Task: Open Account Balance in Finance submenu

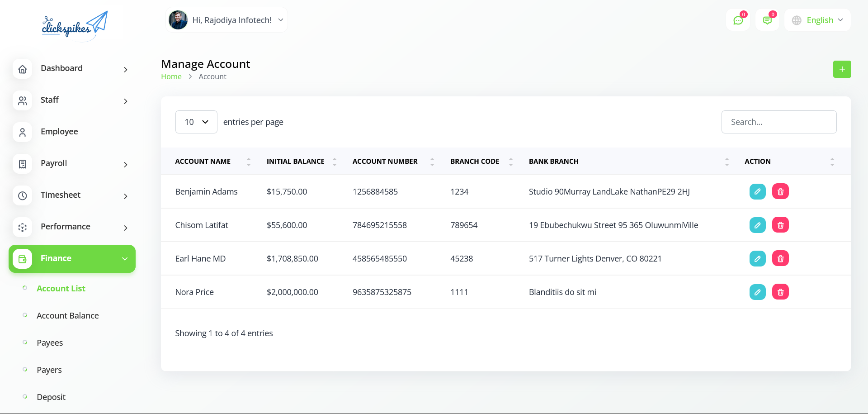Action: (x=68, y=316)
